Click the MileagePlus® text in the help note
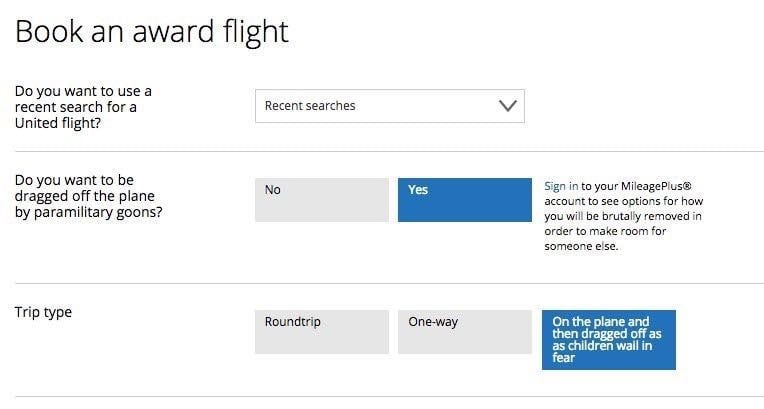 tap(656, 186)
